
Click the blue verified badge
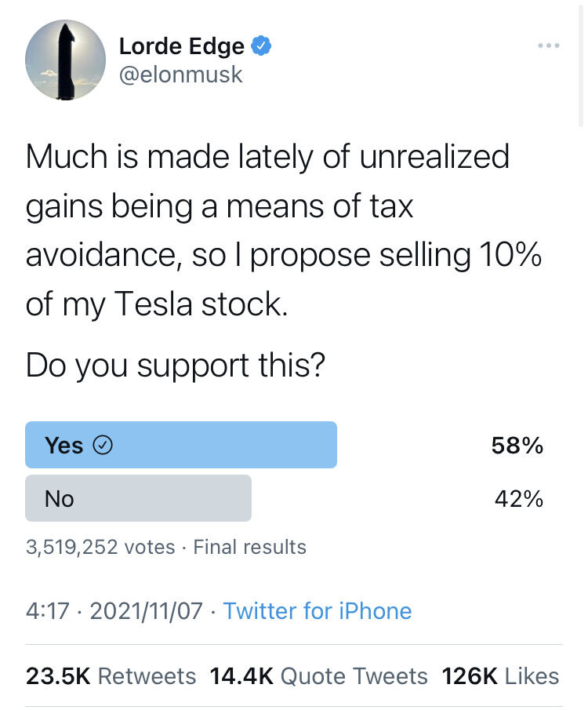tap(261, 46)
